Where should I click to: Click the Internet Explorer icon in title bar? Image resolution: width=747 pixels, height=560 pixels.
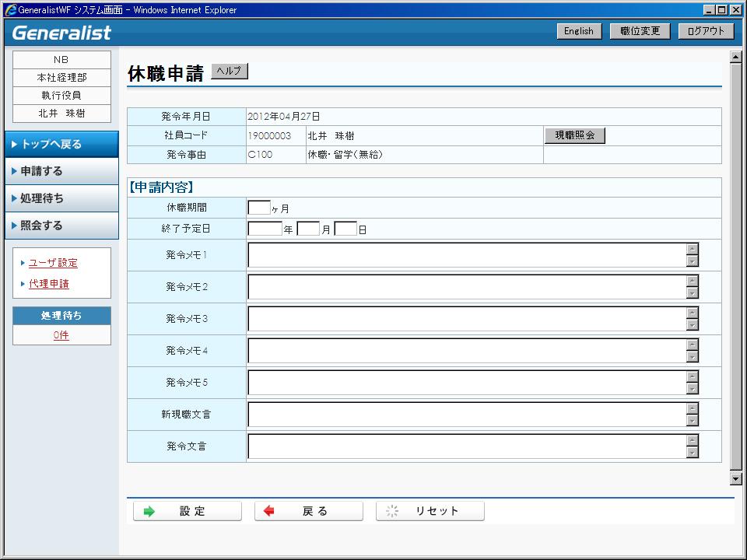coord(9,10)
